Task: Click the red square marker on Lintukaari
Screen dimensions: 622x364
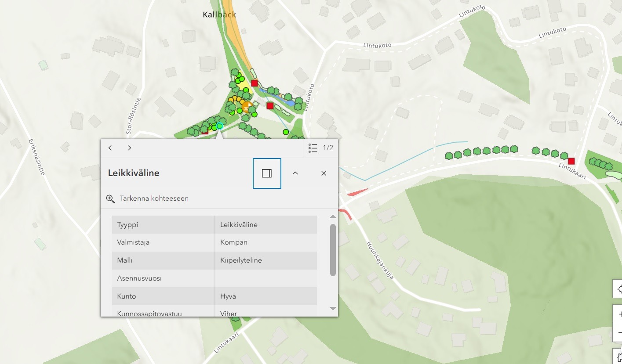Action: 571,161
